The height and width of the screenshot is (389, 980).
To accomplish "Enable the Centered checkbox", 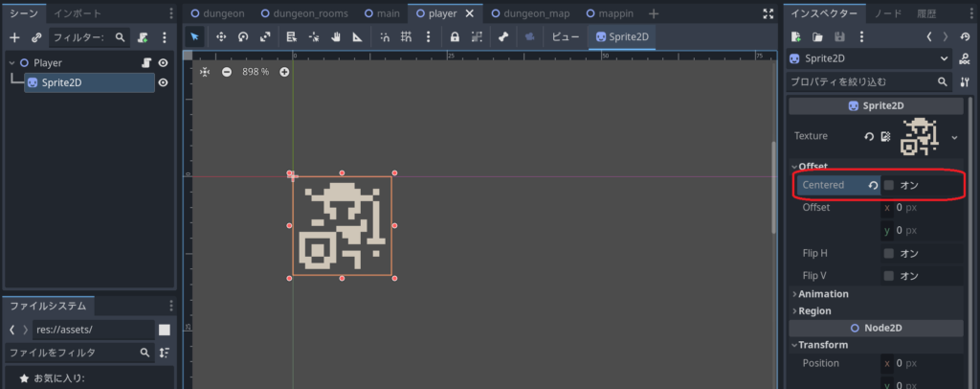I will 889,185.
